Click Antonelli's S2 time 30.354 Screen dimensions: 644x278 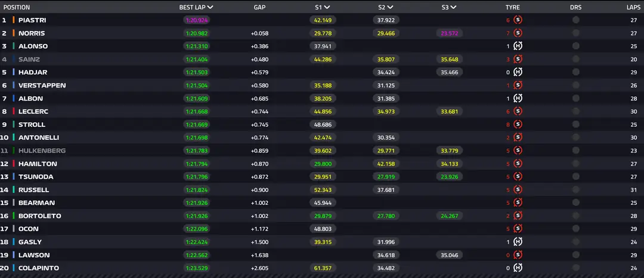[386, 138]
